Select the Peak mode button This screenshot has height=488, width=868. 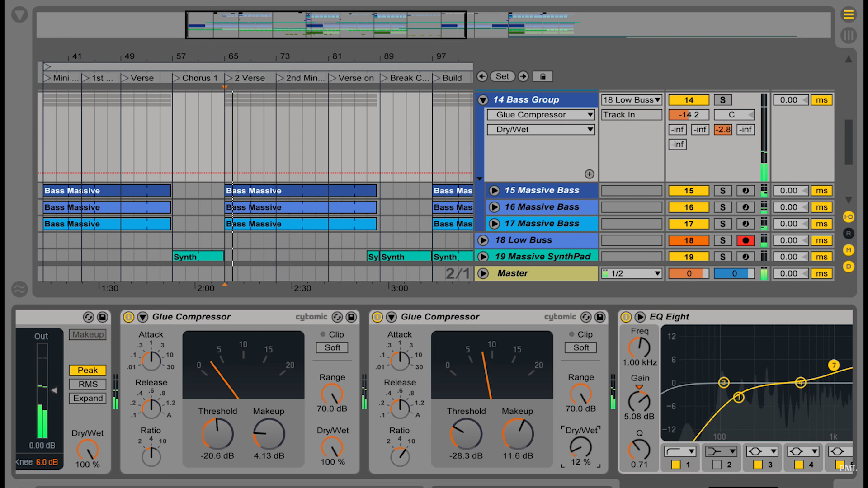point(88,371)
